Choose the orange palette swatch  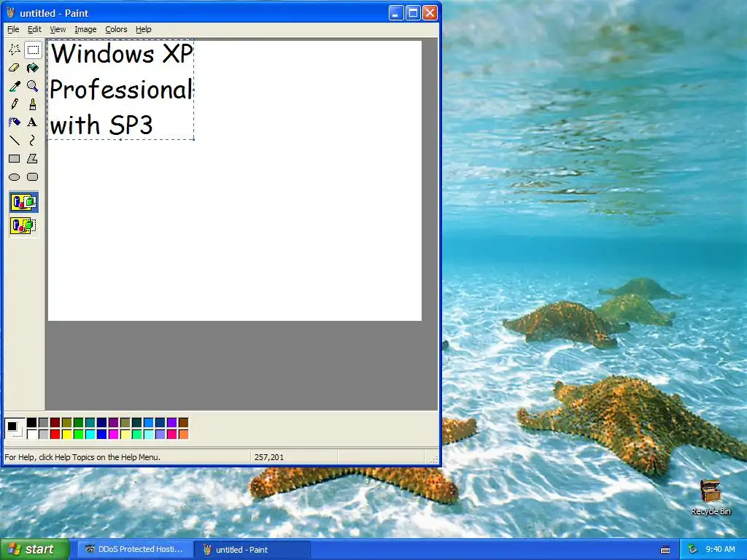pyautogui.click(x=183, y=434)
